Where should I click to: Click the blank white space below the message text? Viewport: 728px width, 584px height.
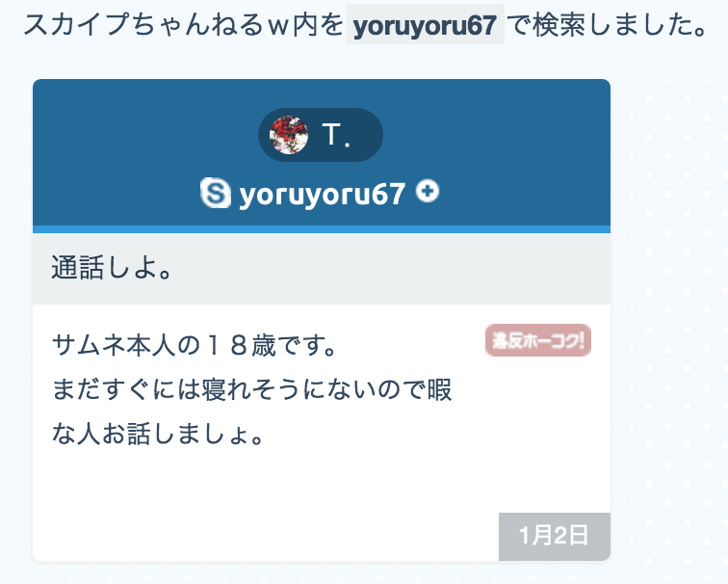[x=265, y=492]
